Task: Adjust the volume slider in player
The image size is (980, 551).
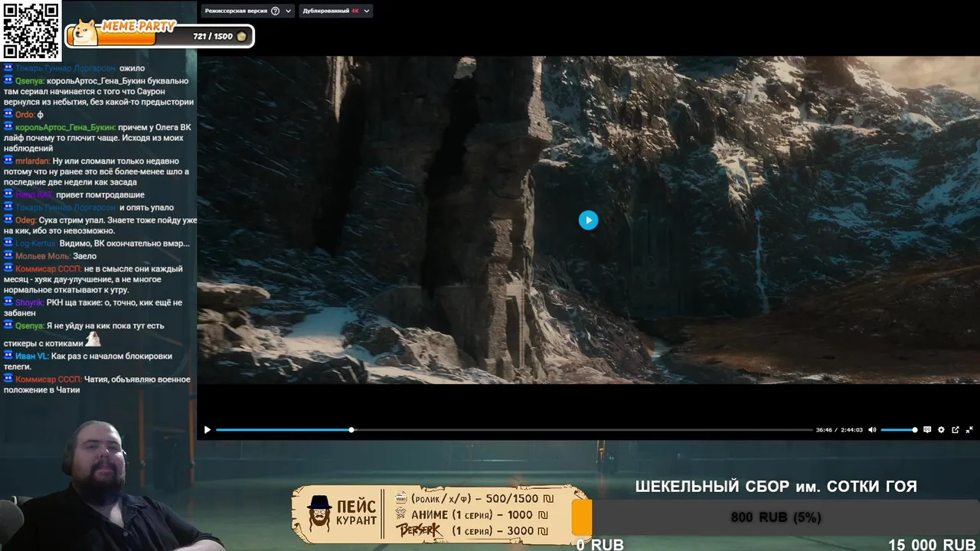Action: (x=899, y=430)
